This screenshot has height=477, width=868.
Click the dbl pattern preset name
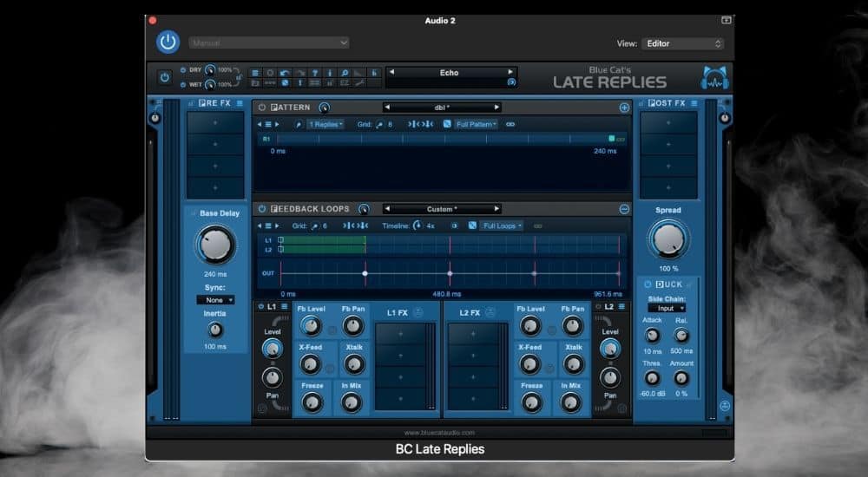click(441, 108)
